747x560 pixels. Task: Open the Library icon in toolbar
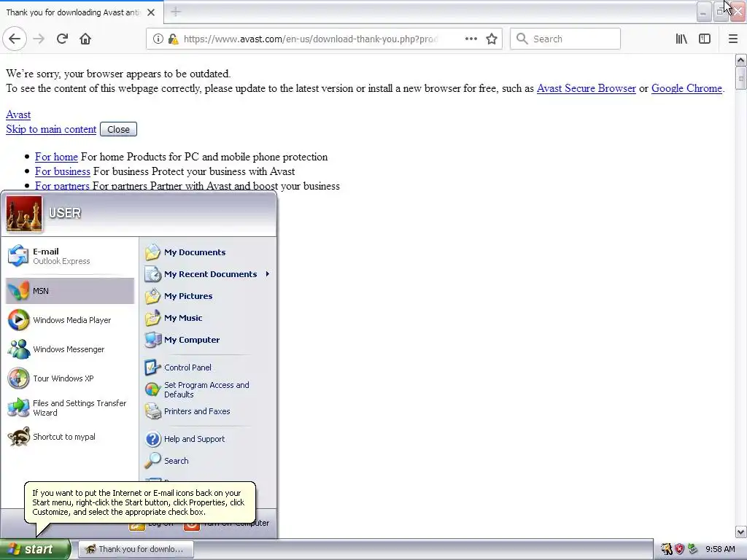pos(681,39)
